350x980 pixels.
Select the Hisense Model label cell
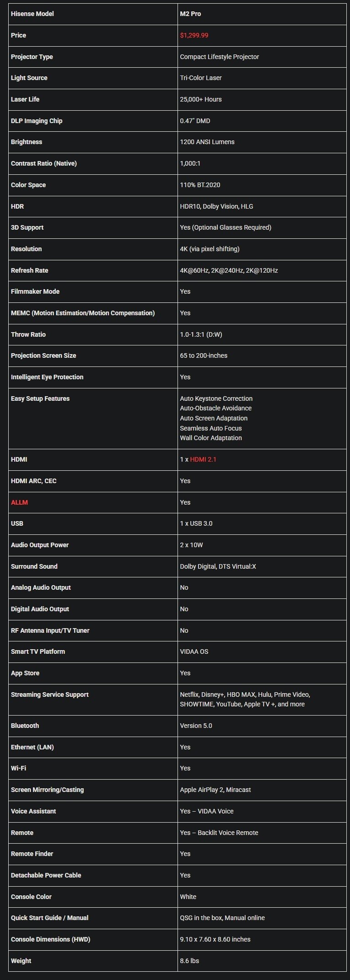click(93, 14)
